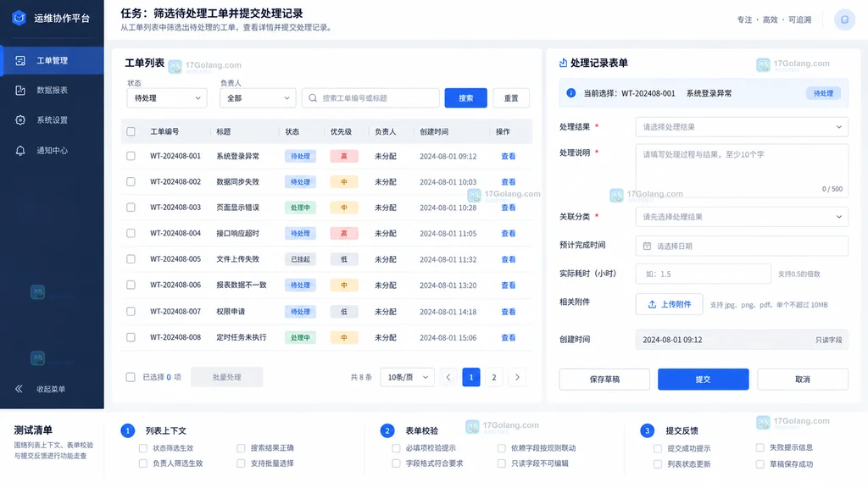Click the 上传附件 button
Screen dimensions: 868x488
670,304
